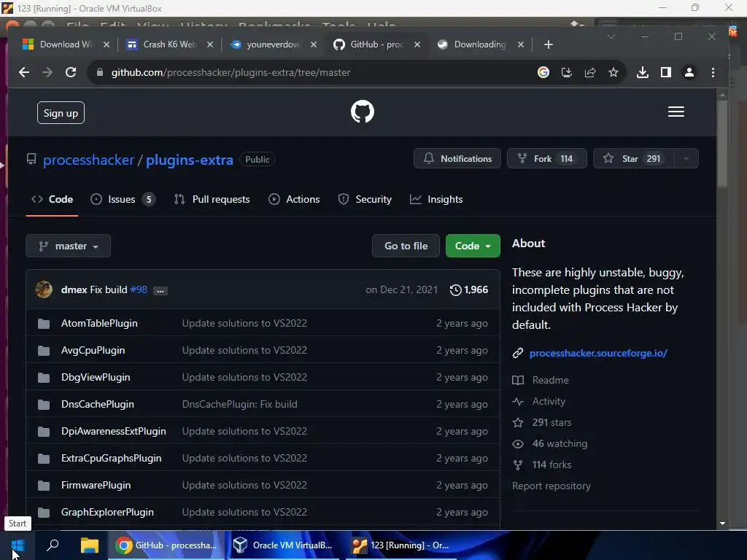The width and height of the screenshot is (747, 560).
Task: Switch to 123 [Running] taskbar item
Action: click(400, 545)
